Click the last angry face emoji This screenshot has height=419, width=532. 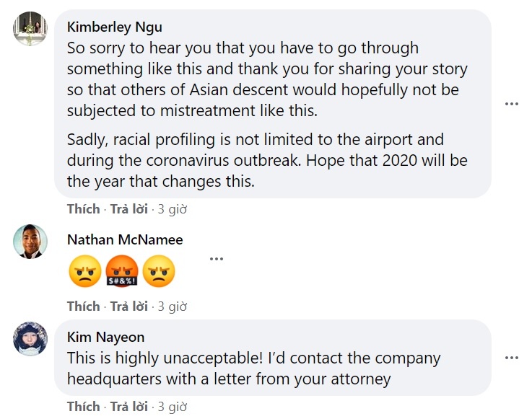coord(160,273)
